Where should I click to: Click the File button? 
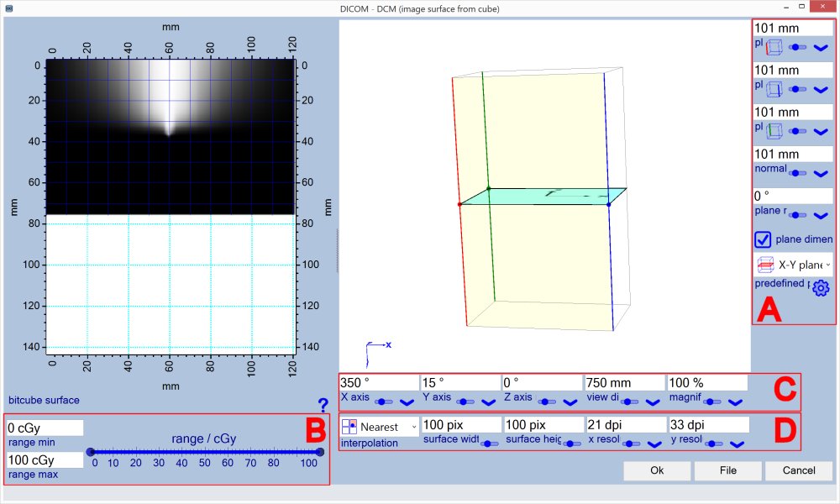click(x=727, y=470)
